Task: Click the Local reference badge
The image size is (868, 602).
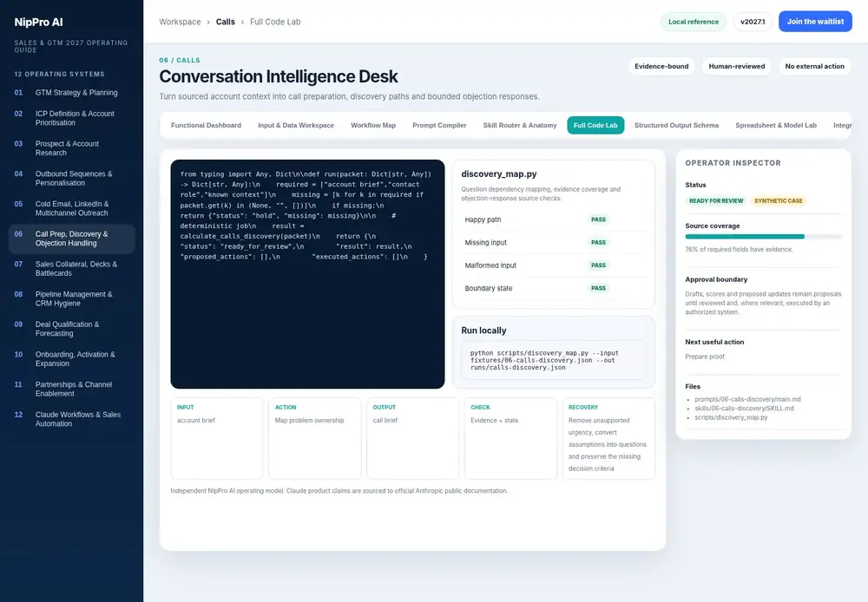Action: [x=693, y=22]
